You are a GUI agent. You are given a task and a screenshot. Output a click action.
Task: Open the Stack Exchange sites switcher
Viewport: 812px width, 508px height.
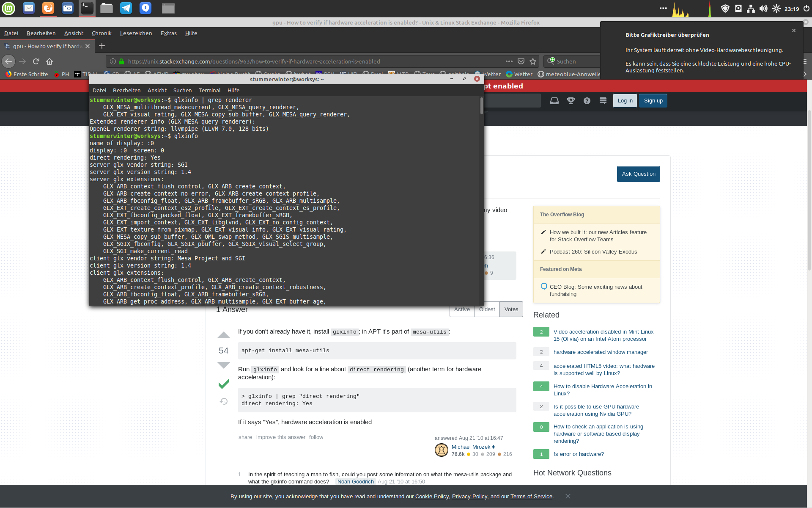[603, 101]
